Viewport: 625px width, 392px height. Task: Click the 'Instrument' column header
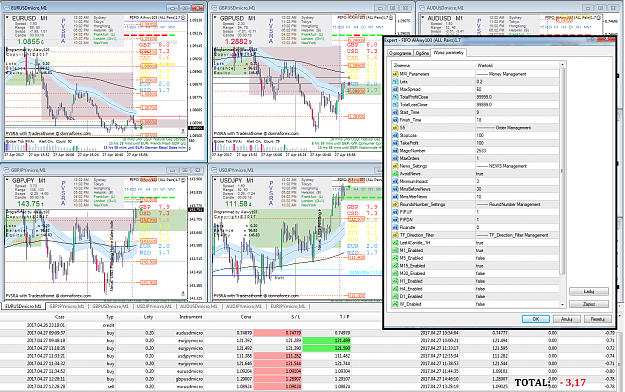pos(191,317)
